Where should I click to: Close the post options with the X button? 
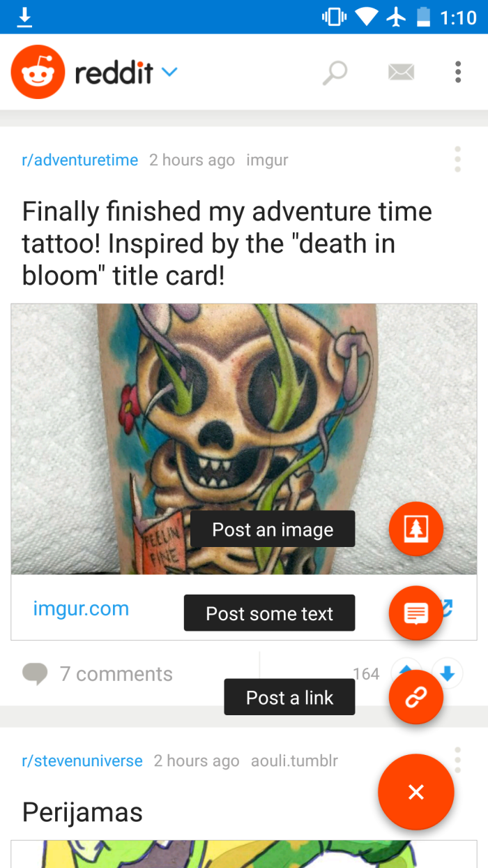pyautogui.click(x=416, y=792)
